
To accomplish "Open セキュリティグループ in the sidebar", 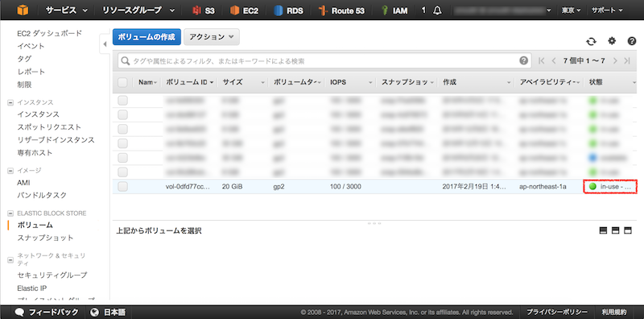I will [x=52, y=275].
